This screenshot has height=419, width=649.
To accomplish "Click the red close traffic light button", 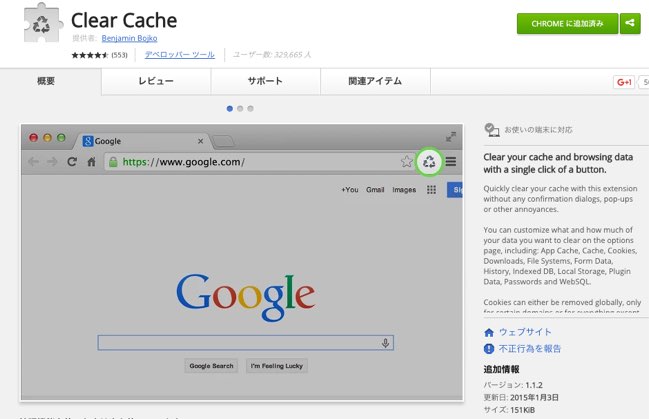I will [34, 137].
